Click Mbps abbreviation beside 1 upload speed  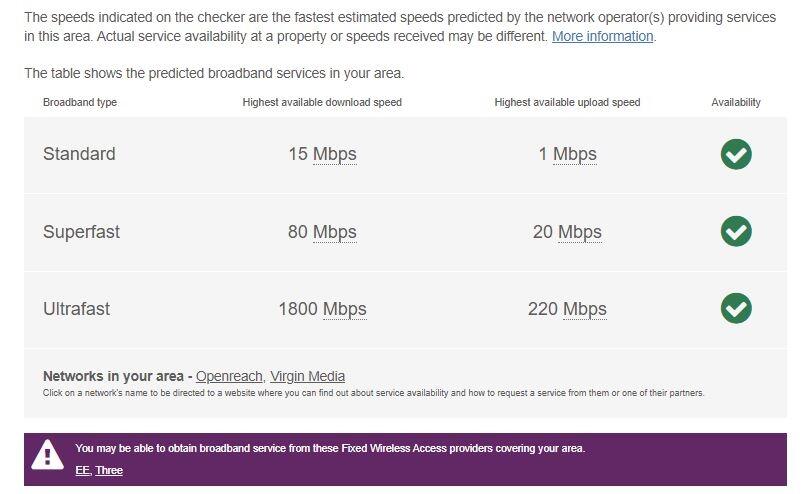click(575, 154)
